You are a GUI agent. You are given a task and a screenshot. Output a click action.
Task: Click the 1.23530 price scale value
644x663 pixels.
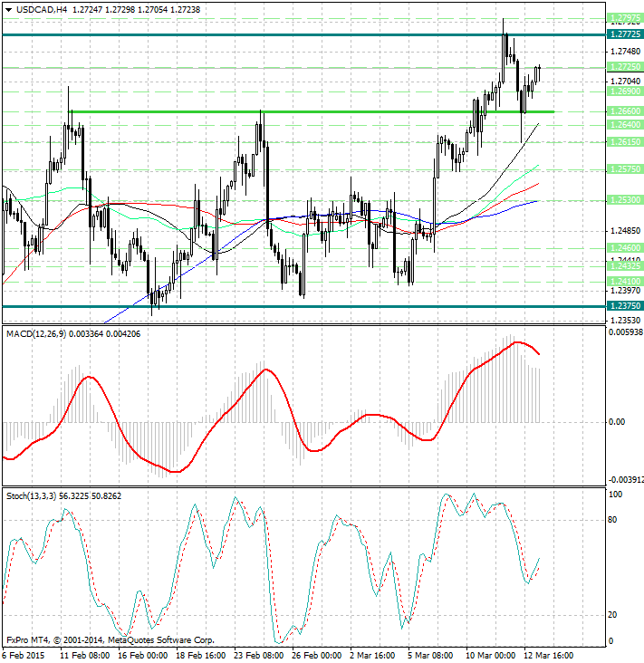click(625, 320)
